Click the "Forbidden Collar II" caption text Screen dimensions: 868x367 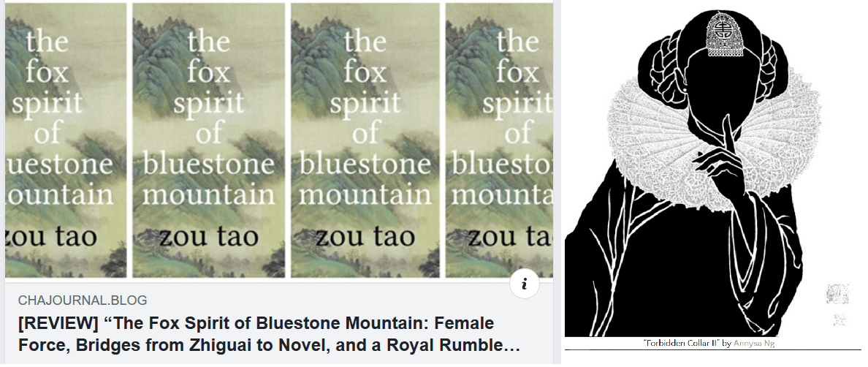680,343
